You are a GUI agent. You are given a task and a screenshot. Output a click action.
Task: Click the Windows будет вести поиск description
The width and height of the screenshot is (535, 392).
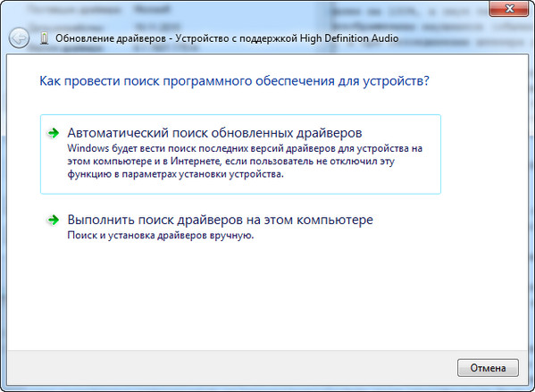click(x=245, y=161)
